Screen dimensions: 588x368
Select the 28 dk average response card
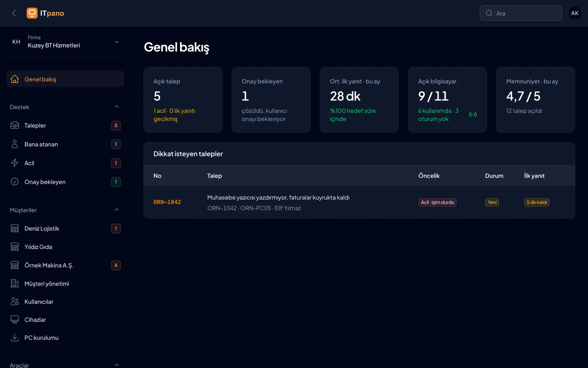point(359,100)
